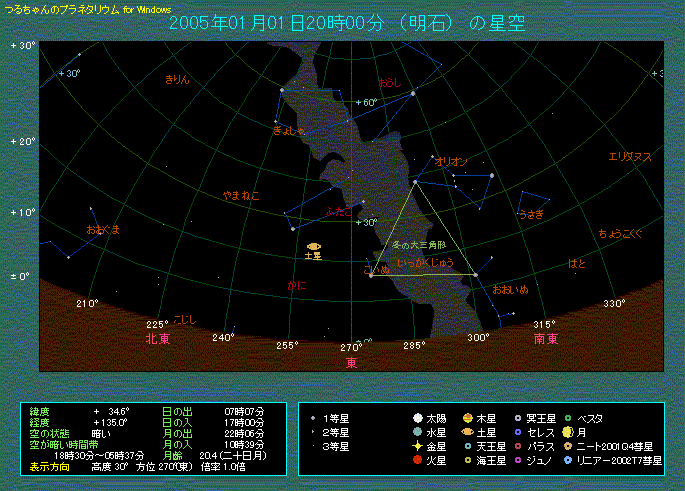Click the Mercury (水星) legend icon
Image resolution: width=685 pixels, height=491 pixels.
click(417, 432)
